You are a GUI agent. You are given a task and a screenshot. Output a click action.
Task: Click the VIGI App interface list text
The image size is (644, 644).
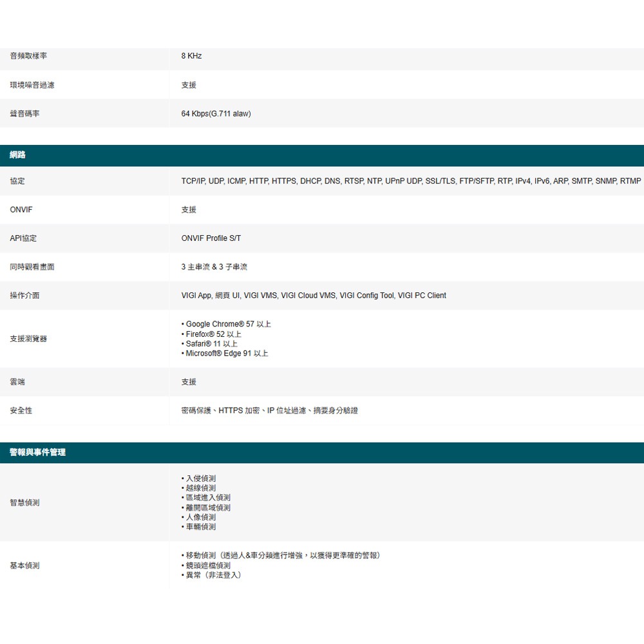[314, 296]
